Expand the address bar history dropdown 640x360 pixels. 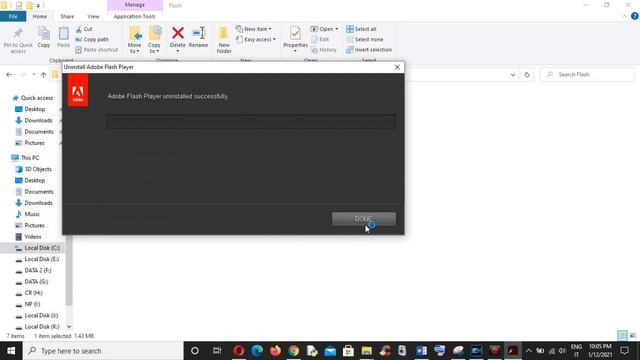[513, 75]
